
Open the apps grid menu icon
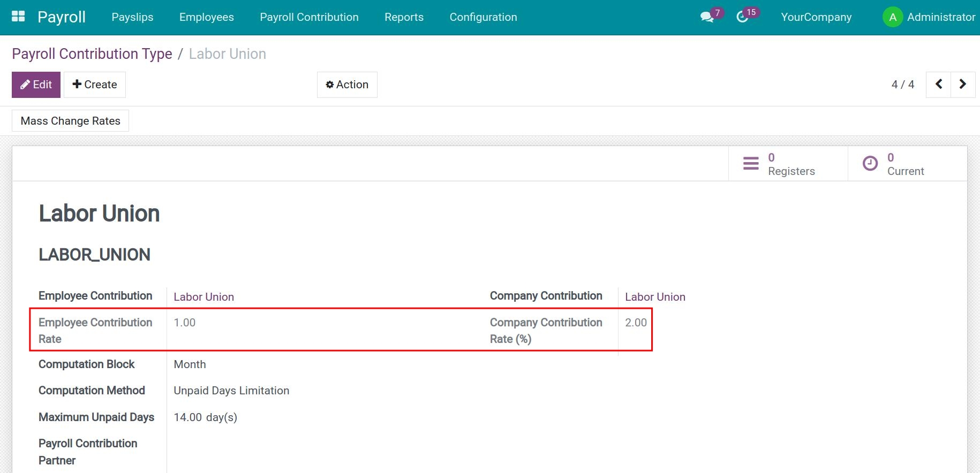coord(18,17)
